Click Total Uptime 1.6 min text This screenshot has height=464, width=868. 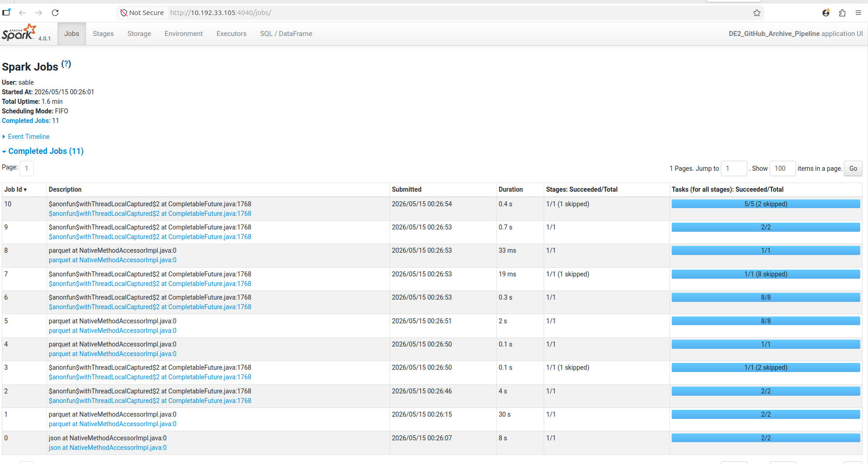click(x=32, y=102)
